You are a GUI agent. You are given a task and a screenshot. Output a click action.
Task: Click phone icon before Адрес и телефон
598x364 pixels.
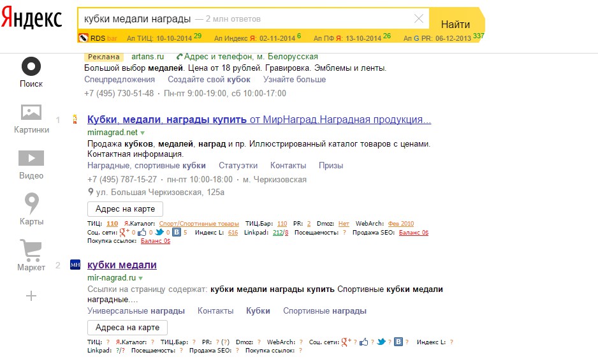pos(179,57)
